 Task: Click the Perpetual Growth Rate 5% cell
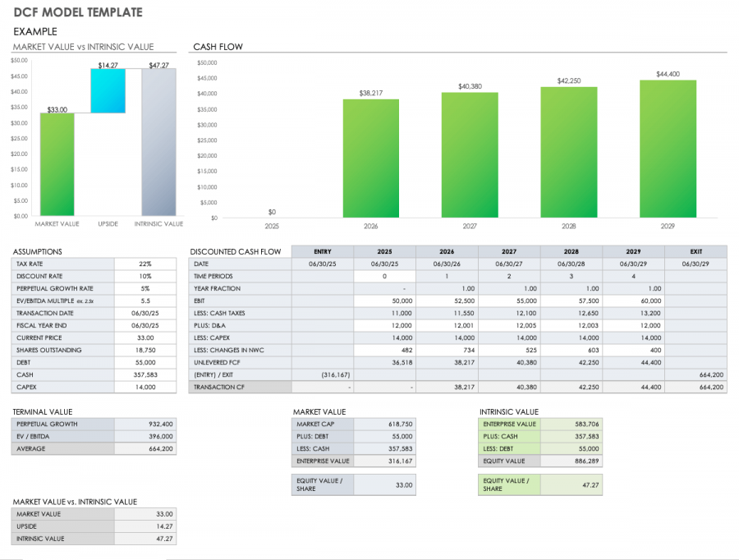click(x=145, y=288)
